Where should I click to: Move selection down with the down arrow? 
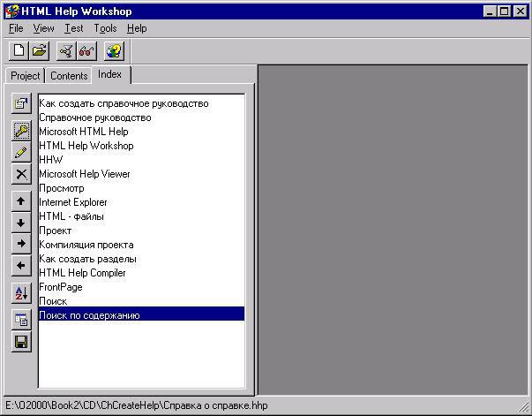[x=21, y=223]
